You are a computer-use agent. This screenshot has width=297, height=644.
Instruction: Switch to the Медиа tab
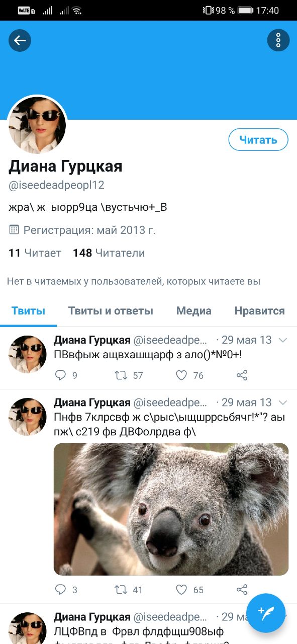coord(193,311)
